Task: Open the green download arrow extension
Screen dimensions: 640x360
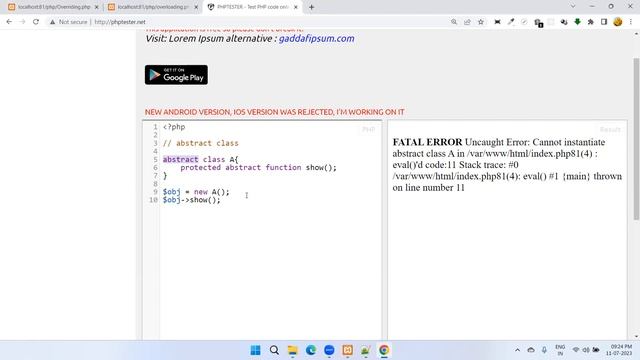Action: [x=577, y=22]
